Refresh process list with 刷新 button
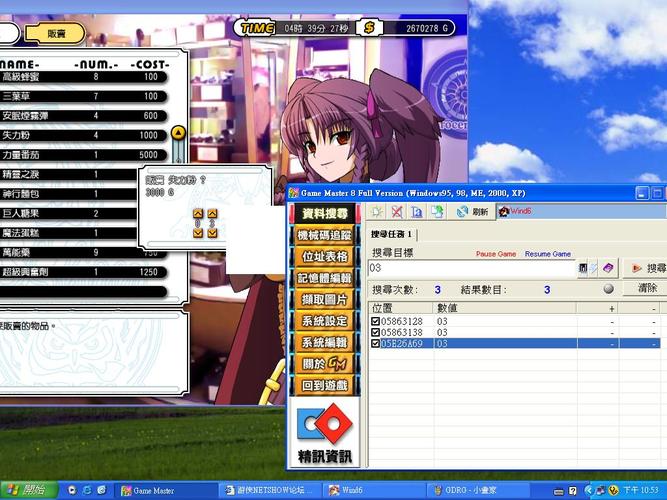 (472, 211)
